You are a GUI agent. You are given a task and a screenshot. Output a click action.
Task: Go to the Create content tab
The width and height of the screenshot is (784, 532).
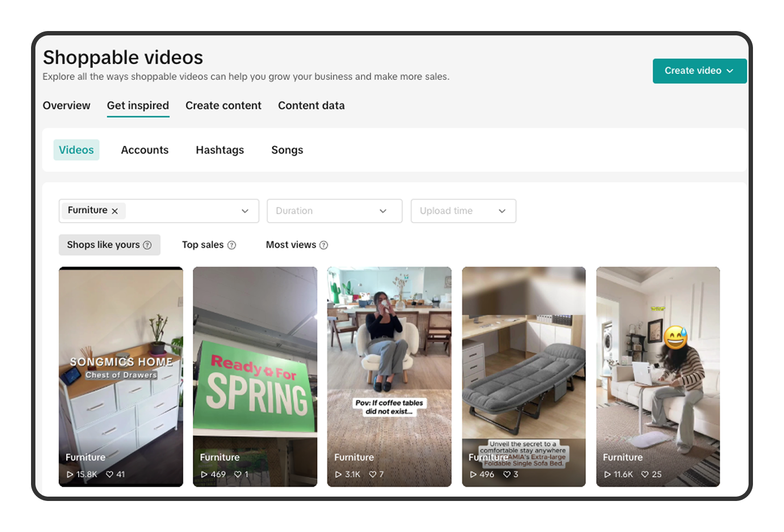pyautogui.click(x=223, y=106)
